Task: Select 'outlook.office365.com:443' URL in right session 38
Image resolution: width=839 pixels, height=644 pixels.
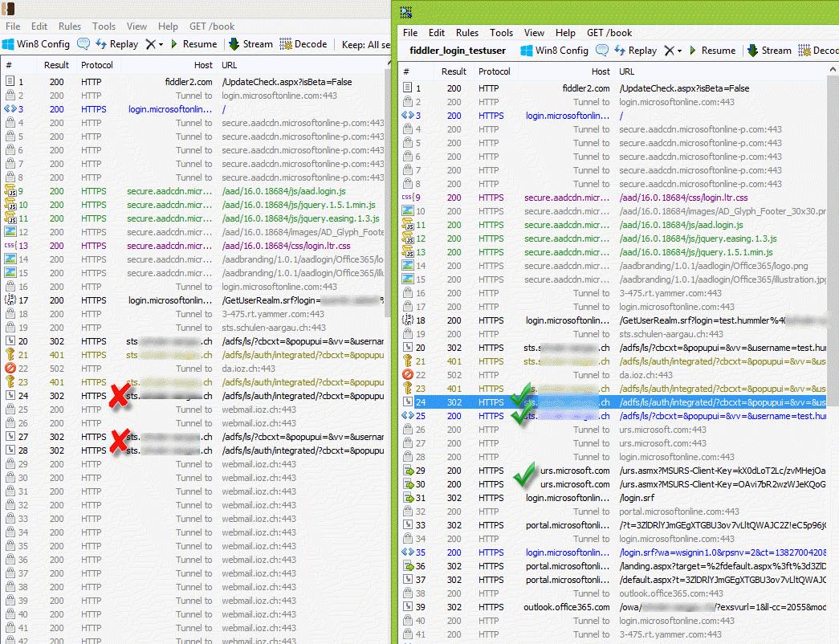Action: (x=671, y=593)
